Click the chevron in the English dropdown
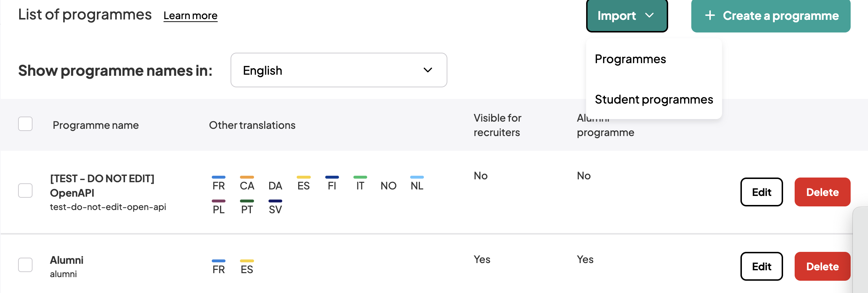868x293 pixels. point(428,70)
